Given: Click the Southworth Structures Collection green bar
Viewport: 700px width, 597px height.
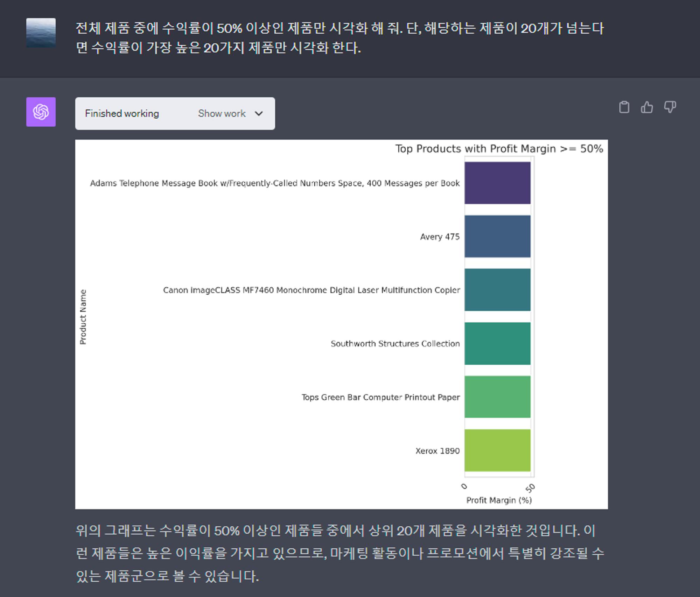Looking at the screenshot, I should [x=497, y=343].
